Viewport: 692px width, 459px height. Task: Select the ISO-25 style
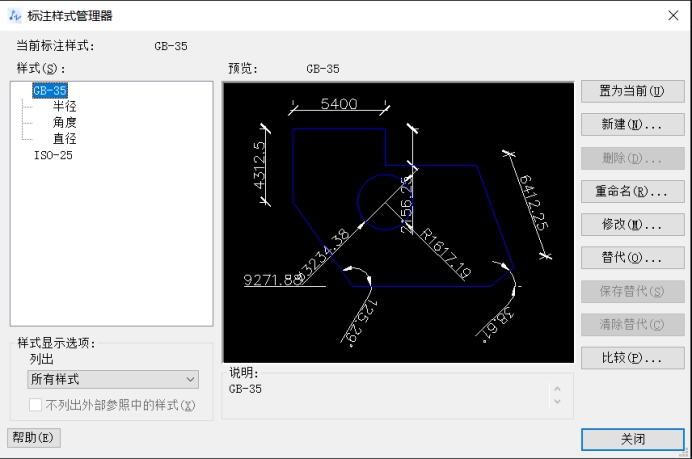53,155
